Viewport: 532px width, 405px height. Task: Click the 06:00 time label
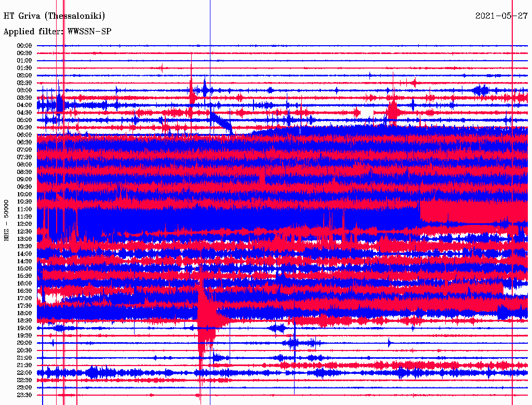(x=24, y=134)
